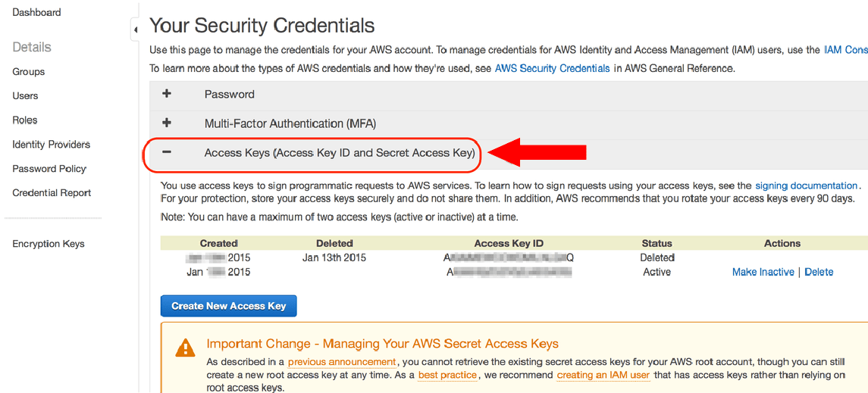Open the signing documentation link
The height and width of the screenshot is (393, 868).
pos(806,186)
